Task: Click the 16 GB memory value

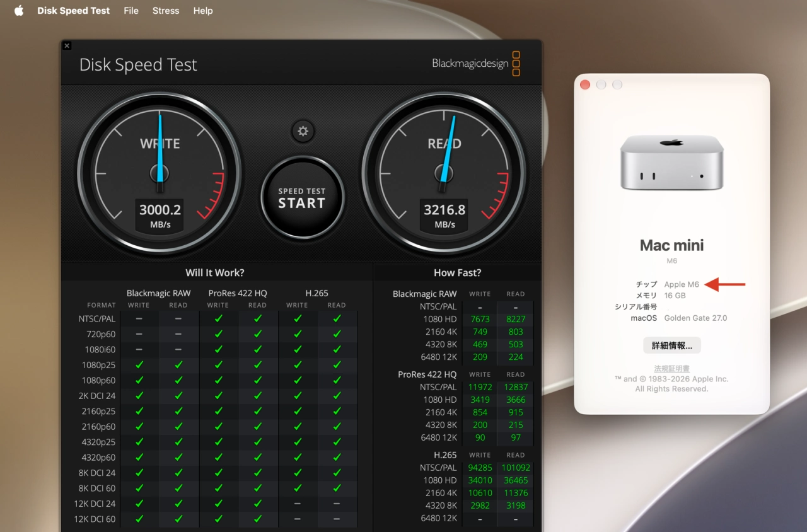Action: coord(675,296)
